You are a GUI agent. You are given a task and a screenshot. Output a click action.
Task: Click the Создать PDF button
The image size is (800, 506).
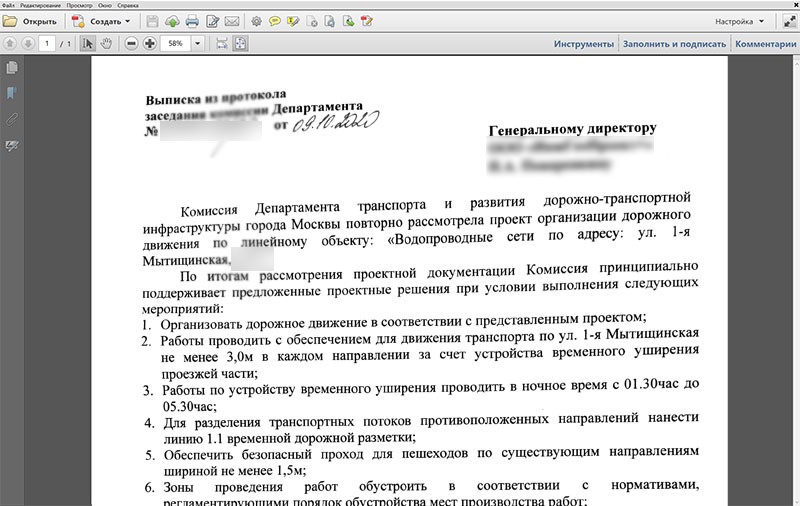tap(96, 21)
